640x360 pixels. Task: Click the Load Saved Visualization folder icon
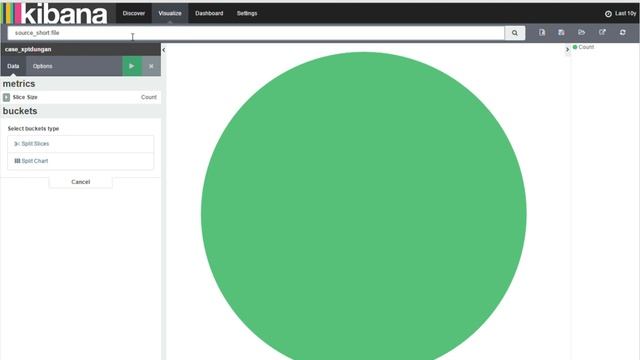click(x=582, y=32)
